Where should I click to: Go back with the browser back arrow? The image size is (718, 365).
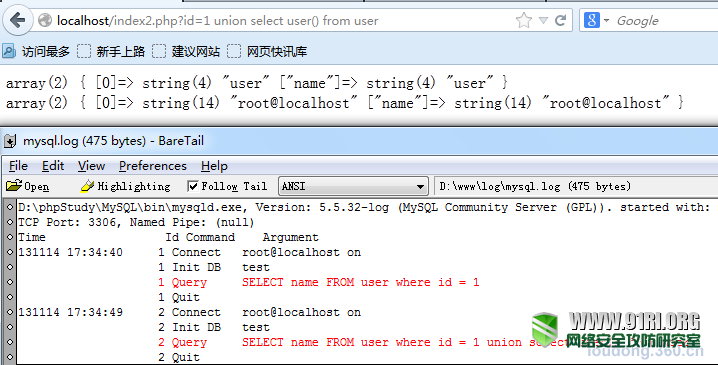pos(18,20)
